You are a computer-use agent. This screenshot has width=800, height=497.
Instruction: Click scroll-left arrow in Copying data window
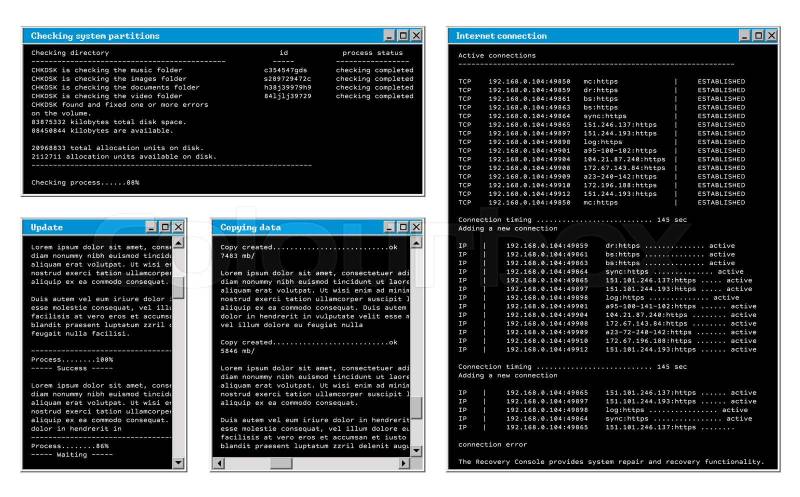coord(218,463)
